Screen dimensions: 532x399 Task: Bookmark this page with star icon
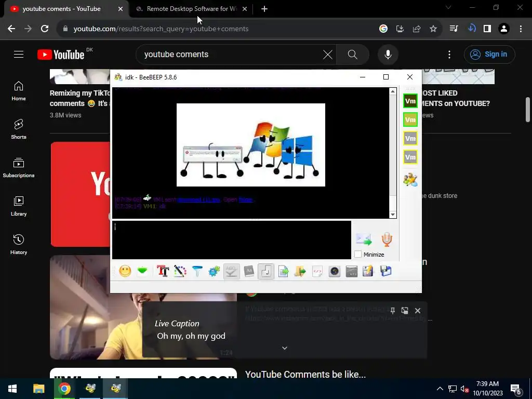pyautogui.click(x=433, y=29)
